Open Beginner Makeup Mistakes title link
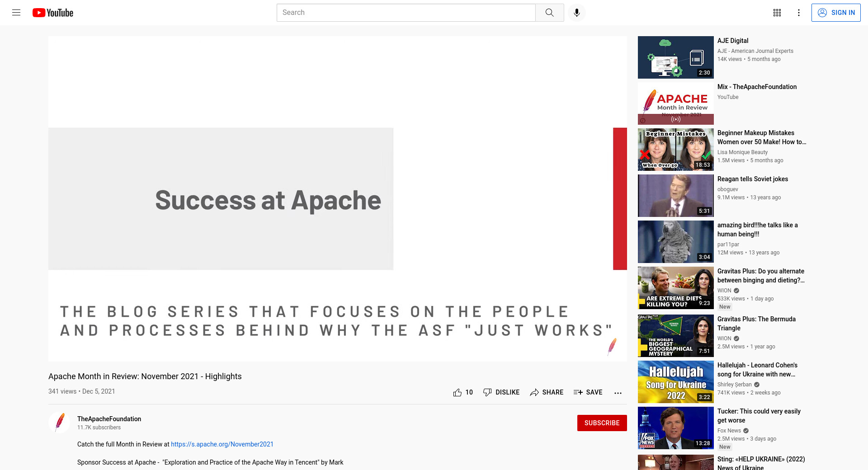This screenshot has width=868, height=470. pos(762,137)
